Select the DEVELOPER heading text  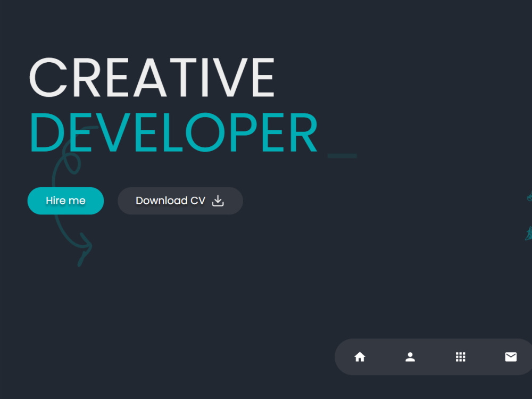coord(174,132)
